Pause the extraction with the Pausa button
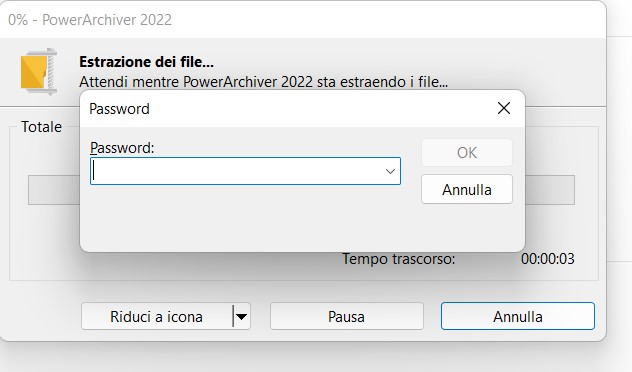Image resolution: width=632 pixels, height=372 pixels. click(347, 316)
